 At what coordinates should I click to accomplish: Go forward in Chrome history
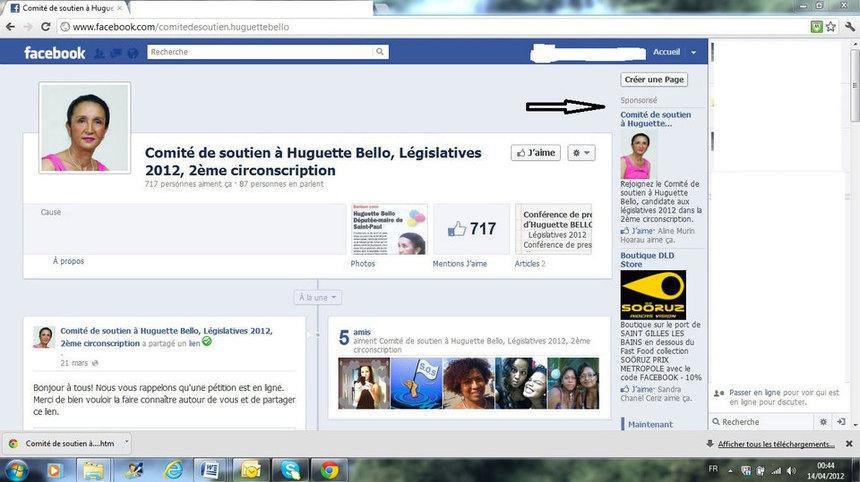click(27, 26)
